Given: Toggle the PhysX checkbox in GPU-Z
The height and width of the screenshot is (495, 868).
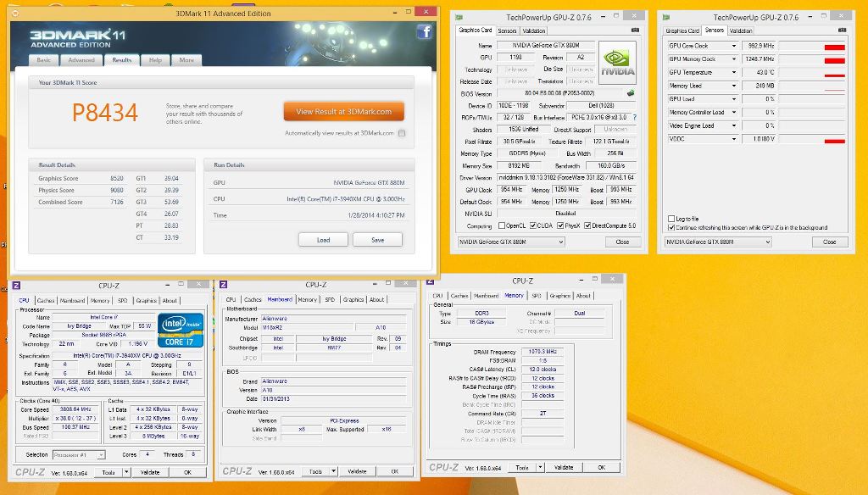Looking at the screenshot, I should (x=560, y=226).
